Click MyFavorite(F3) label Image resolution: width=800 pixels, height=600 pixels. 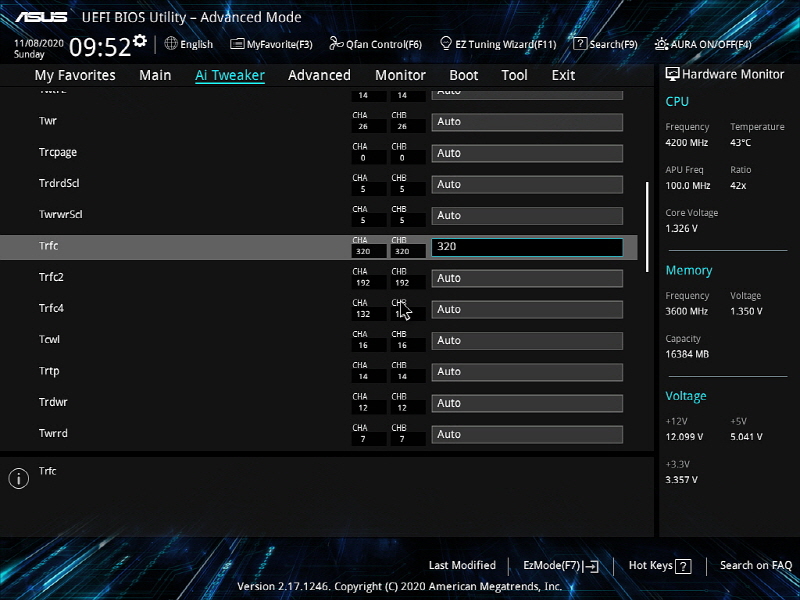280,44
